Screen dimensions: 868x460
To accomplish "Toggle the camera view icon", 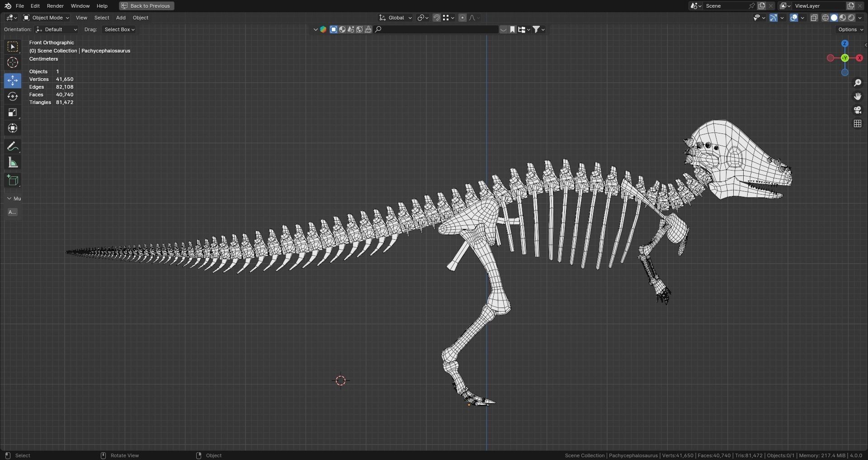I will (x=858, y=110).
